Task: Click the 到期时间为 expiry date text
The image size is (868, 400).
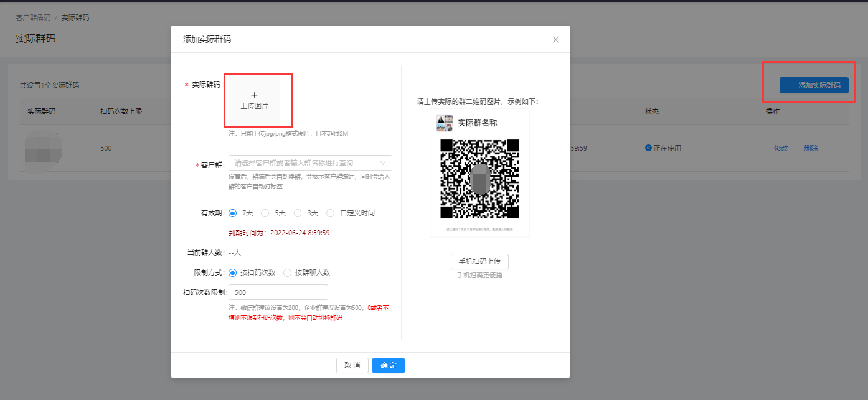Action: (x=279, y=233)
